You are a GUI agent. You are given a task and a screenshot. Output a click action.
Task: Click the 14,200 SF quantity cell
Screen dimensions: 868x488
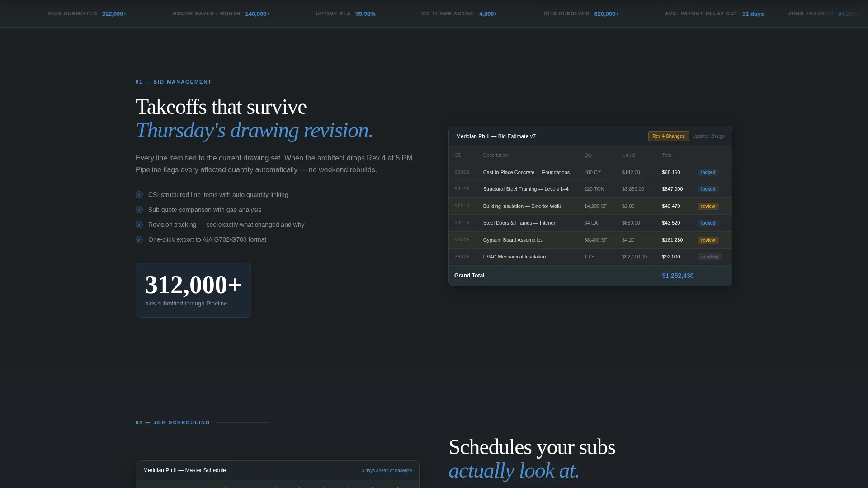click(x=595, y=206)
